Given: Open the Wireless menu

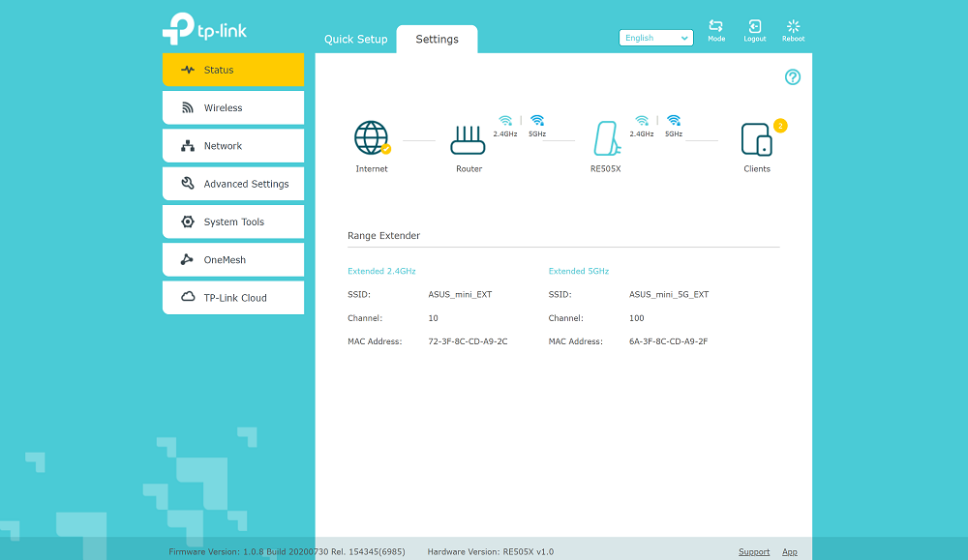Looking at the screenshot, I should click(232, 108).
